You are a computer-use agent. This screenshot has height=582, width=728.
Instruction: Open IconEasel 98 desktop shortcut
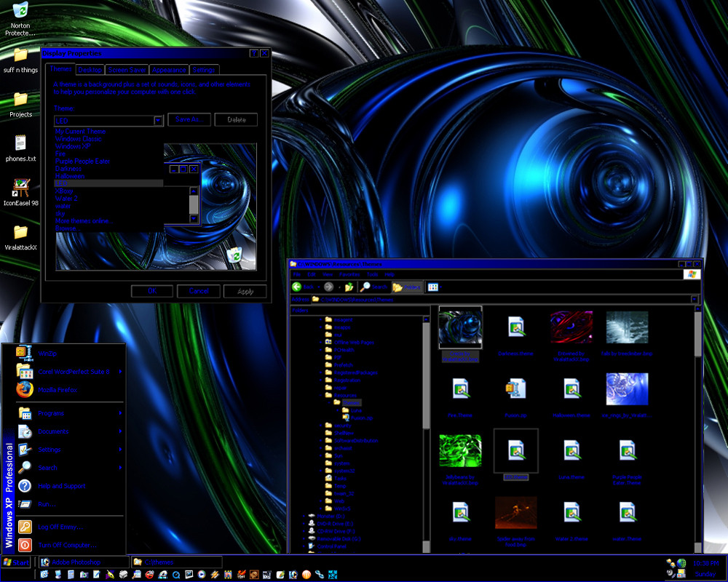pos(20,188)
